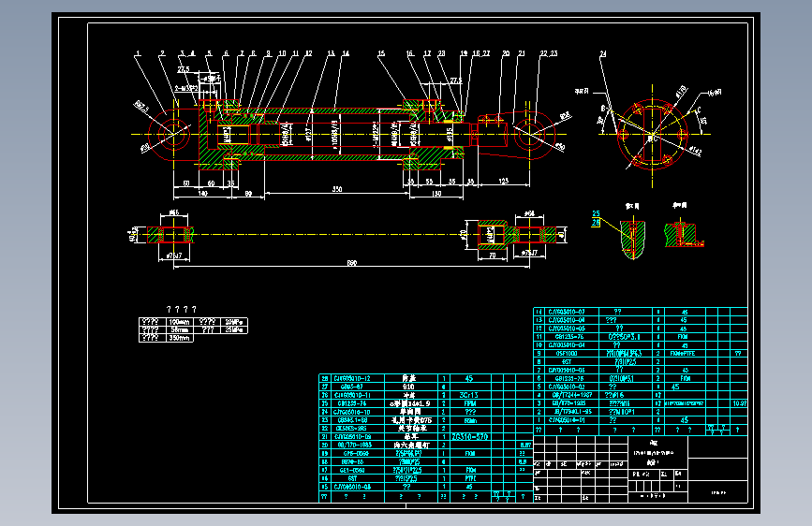Click the circular flange end view

tap(653, 135)
